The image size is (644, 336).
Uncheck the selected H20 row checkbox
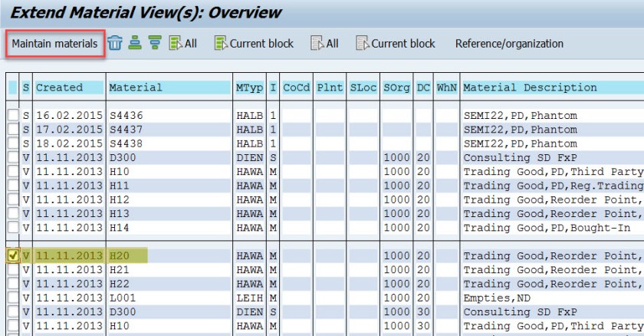click(13, 255)
